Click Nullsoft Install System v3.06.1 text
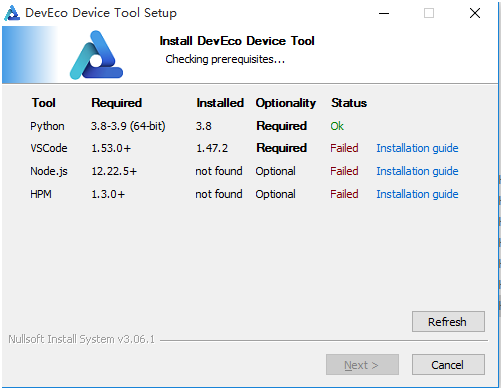Screen dimensions: 503x390 pyautogui.click(x=81, y=339)
